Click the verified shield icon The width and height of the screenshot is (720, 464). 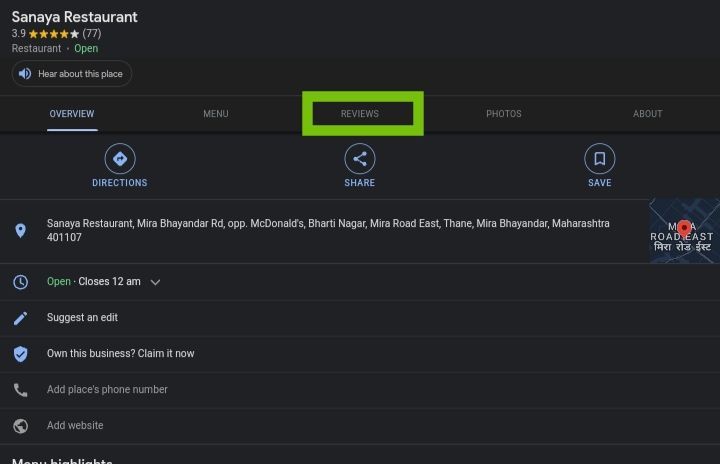tap(20, 354)
